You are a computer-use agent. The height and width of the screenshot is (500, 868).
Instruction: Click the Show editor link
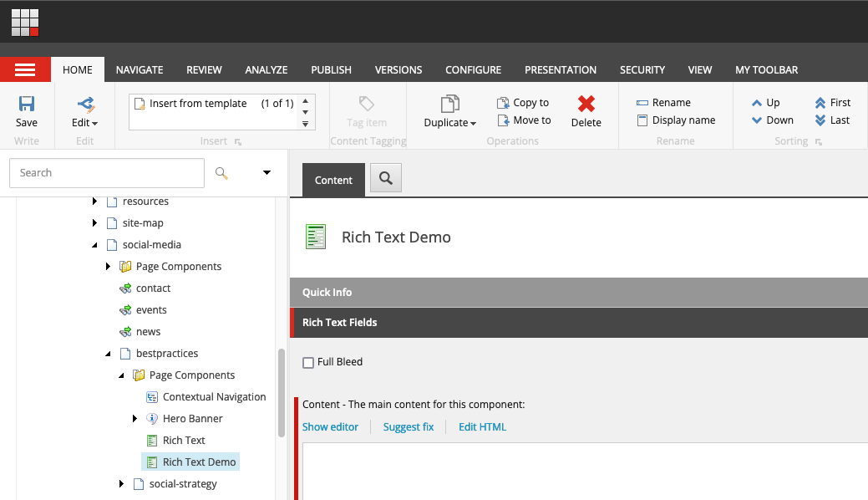click(x=331, y=426)
